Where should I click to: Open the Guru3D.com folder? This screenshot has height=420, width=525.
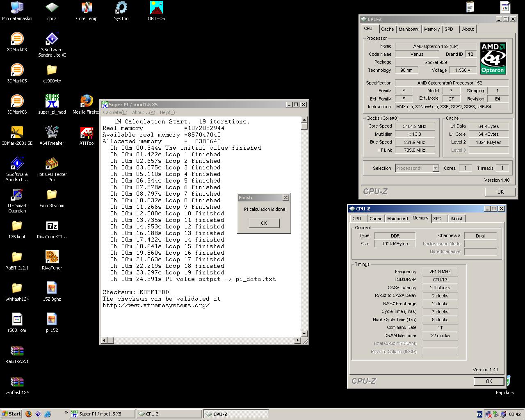click(52, 198)
